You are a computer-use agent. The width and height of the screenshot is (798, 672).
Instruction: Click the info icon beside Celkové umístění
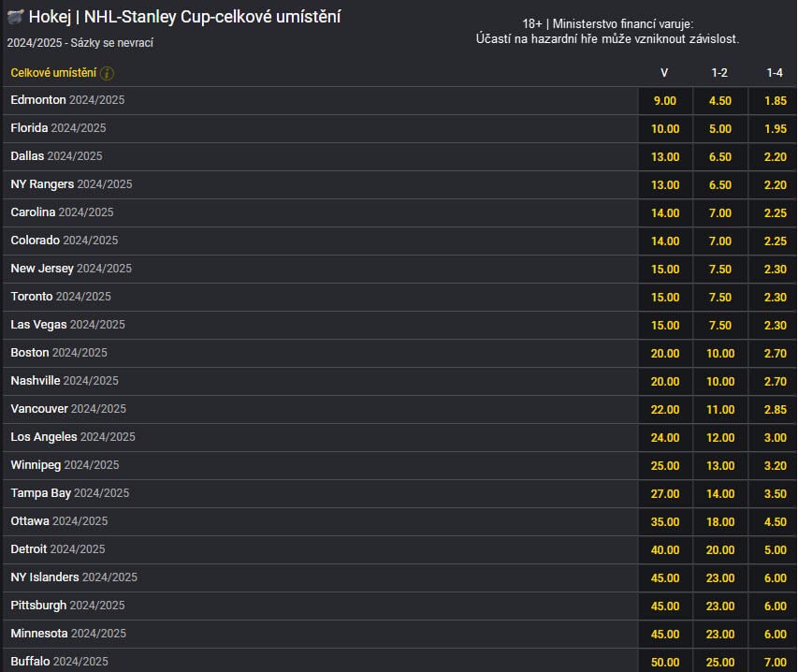108,73
